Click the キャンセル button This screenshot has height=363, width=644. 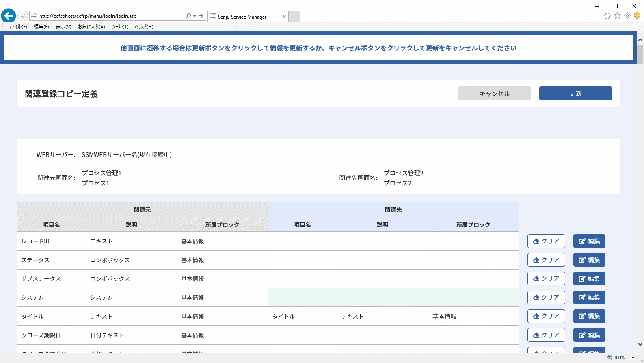point(495,93)
